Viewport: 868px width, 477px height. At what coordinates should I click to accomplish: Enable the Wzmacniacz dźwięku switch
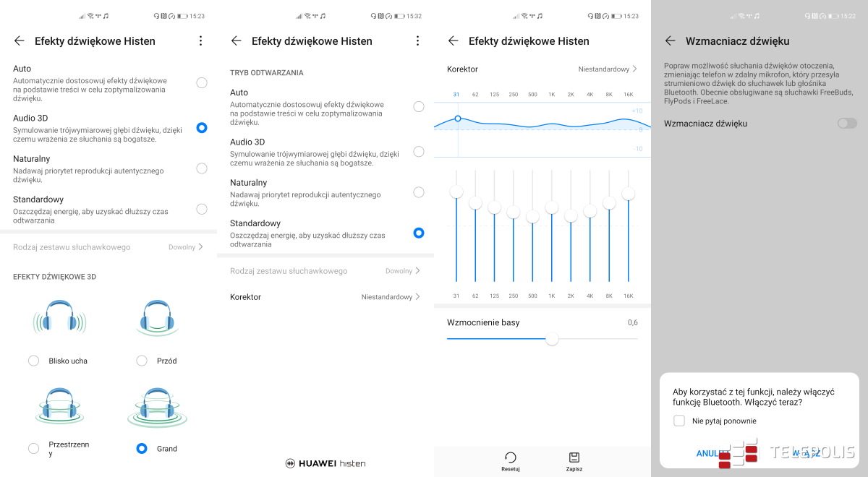pyautogui.click(x=846, y=124)
